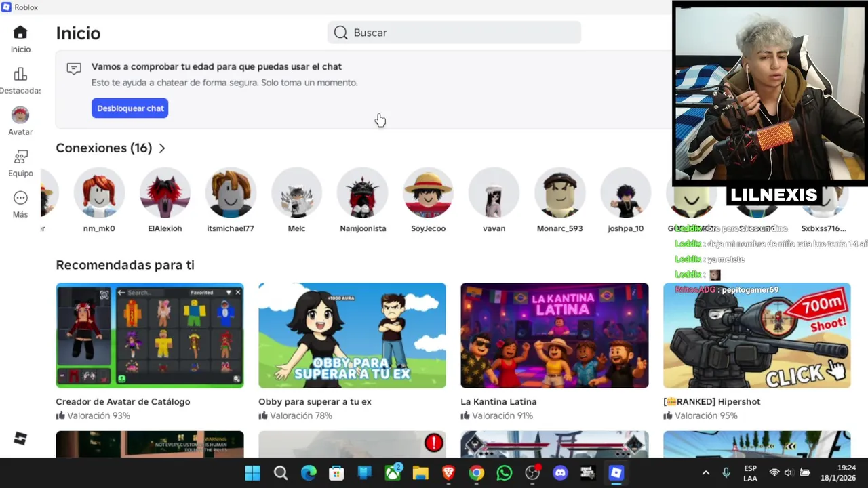Open WhatsApp from taskbar
Viewport: 868px width, 488px height.
click(x=505, y=473)
